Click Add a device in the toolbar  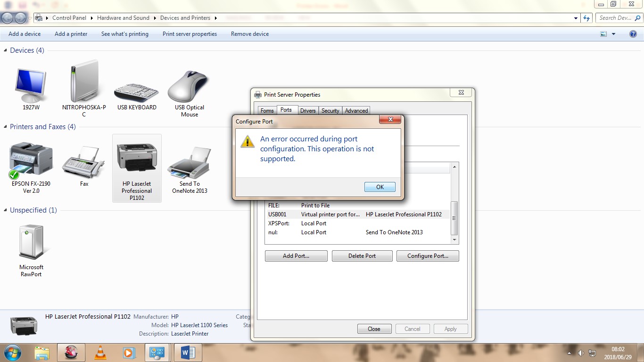(25, 34)
